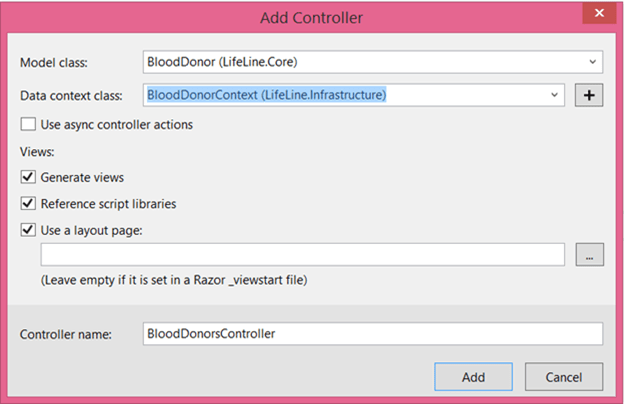Image resolution: width=624 pixels, height=404 pixels.
Task: Click the Razor _viewstart hint text
Action: (173, 280)
